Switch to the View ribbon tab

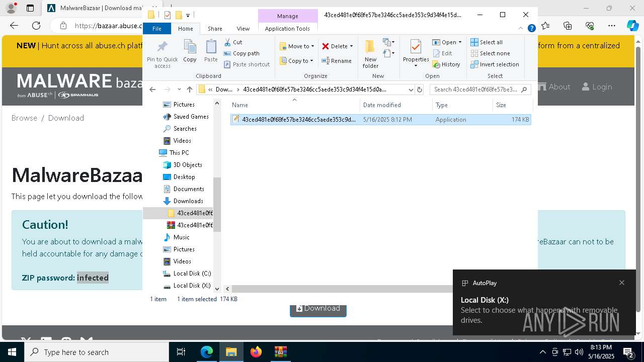coord(243,29)
